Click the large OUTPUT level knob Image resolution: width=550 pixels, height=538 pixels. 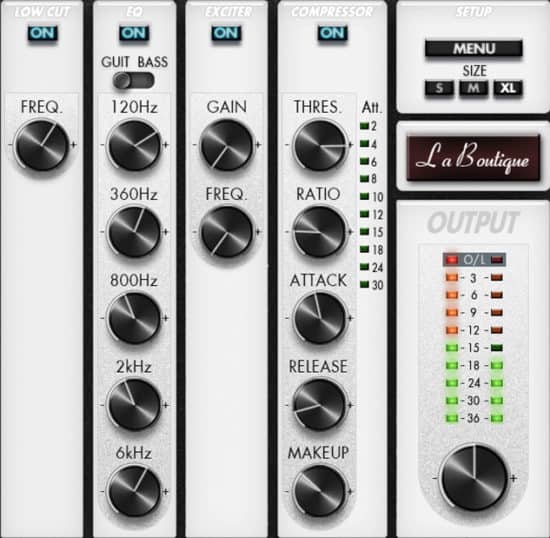pyautogui.click(x=474, y=478)
